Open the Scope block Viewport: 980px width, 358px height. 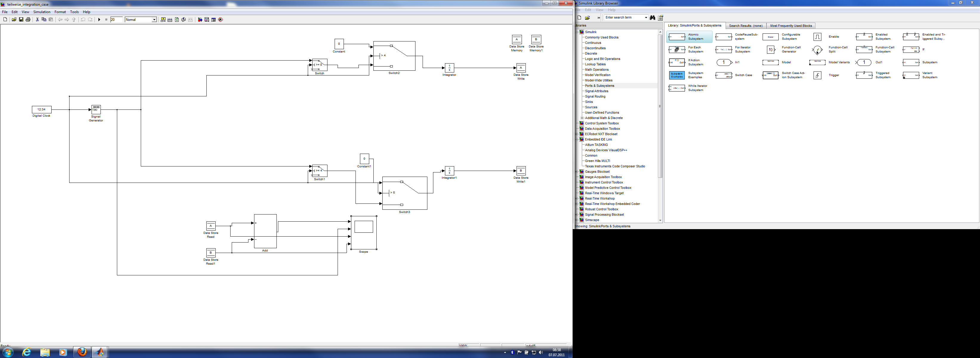(363, 232)
